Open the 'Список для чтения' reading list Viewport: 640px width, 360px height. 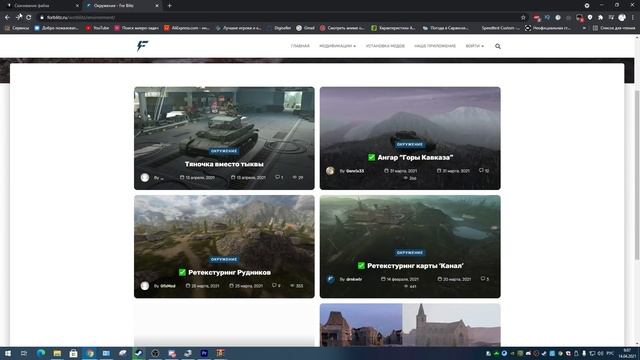point(614,28)
